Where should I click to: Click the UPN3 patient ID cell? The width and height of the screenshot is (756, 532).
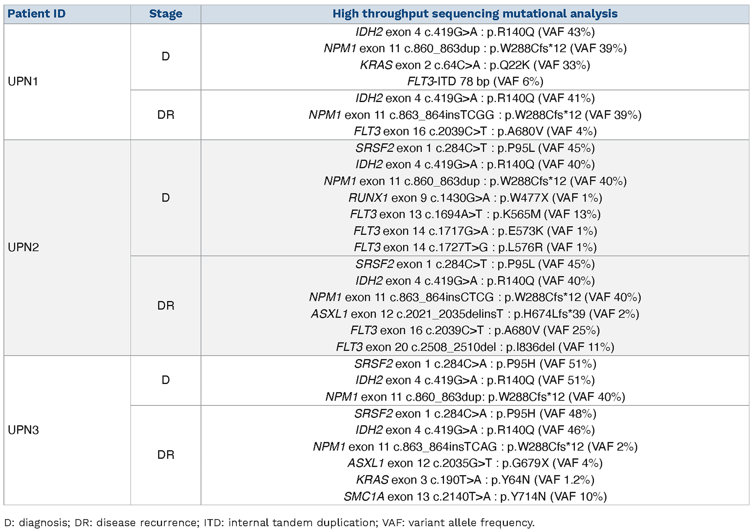[23, 430]
